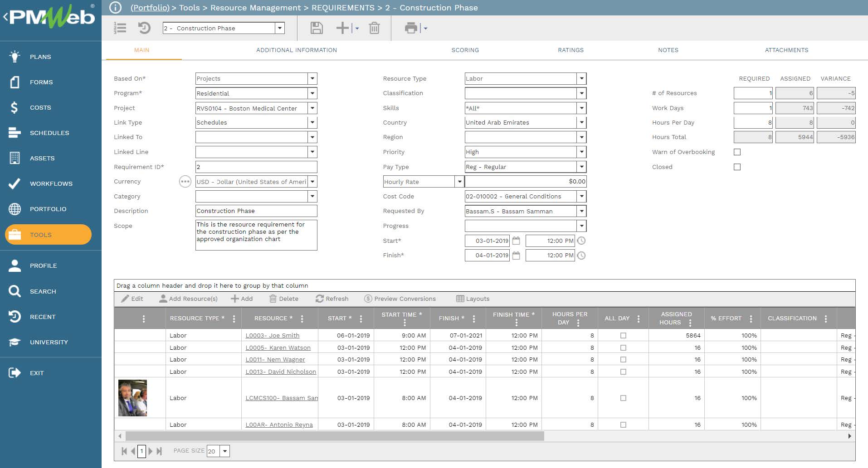The width and height of the screenshot is (868, 468).
Task: Click the Description input field
Action: point(256,211)
